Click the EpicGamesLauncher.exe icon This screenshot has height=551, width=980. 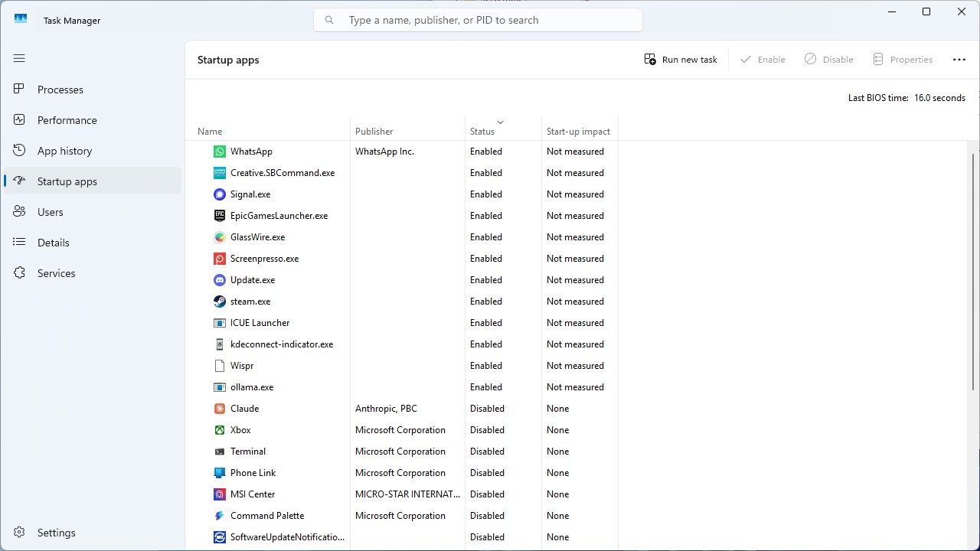point(220,216)
